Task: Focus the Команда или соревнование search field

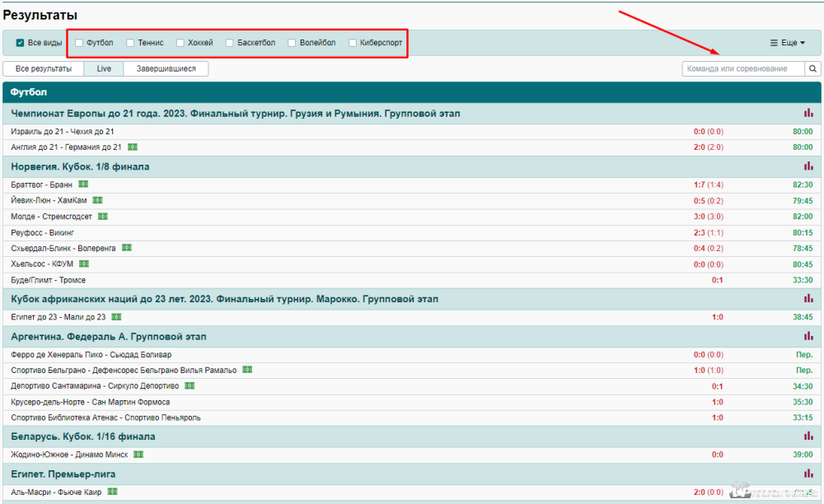Action: tap(742, 69)
